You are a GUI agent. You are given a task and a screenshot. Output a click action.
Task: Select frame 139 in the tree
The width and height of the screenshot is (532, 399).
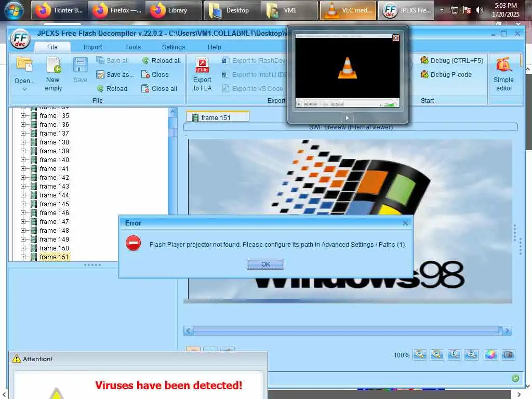54,151
